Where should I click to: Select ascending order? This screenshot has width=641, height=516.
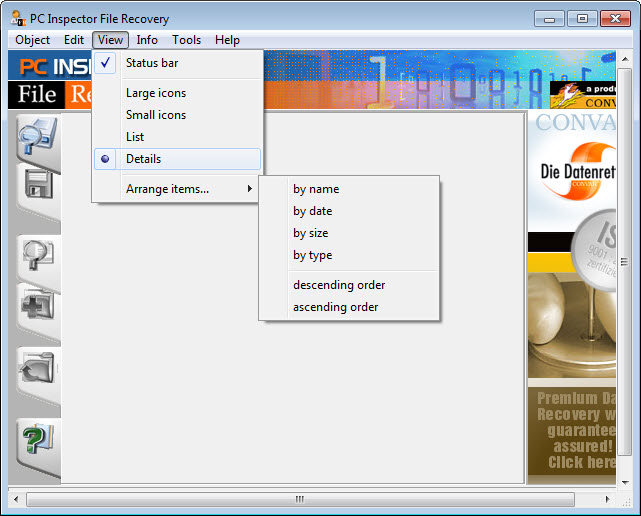349,307
